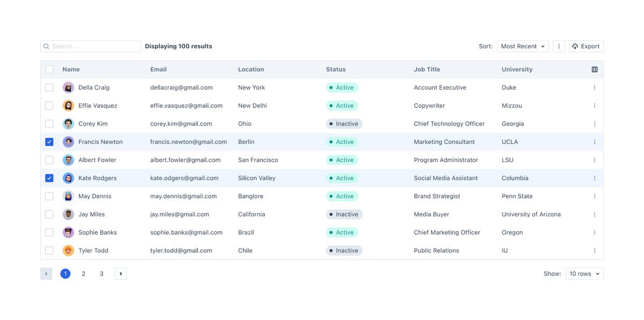Open the three-dot options menu beside Sort
Screen dimensions: 644x320
tap(559, 46)
